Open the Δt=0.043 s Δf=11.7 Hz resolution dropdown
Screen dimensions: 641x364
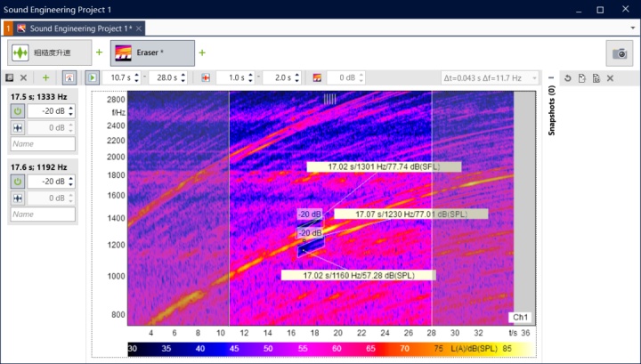(x=490, y=77)
